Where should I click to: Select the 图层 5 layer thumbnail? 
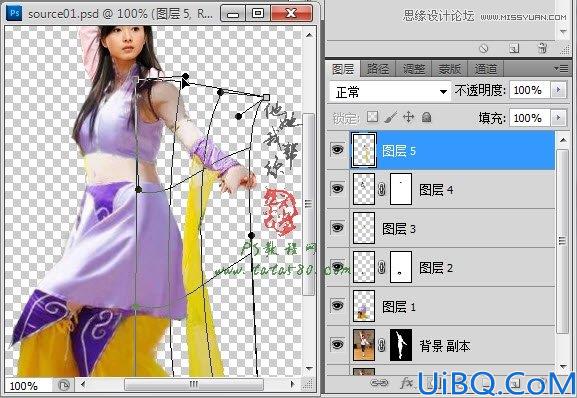[364, 150]
